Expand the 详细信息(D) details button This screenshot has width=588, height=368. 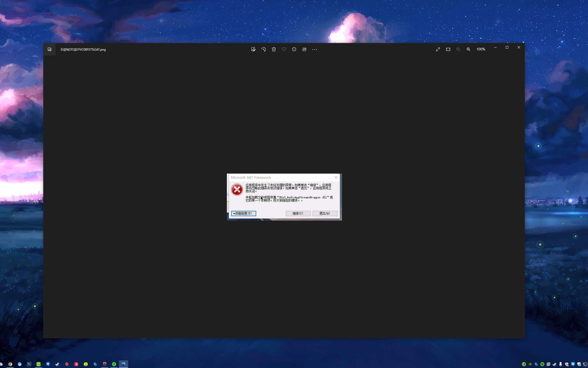click(243, 213)
